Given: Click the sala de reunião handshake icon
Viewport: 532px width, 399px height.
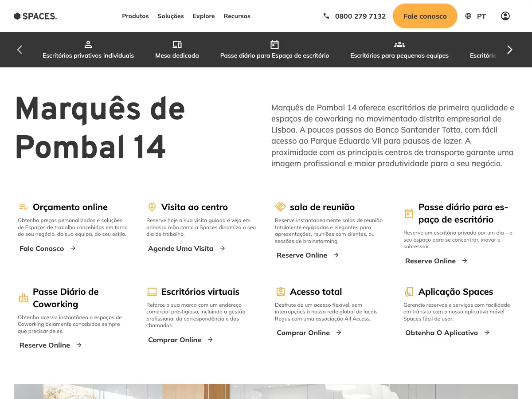Looking at the screenshot, I should (280, 207).
